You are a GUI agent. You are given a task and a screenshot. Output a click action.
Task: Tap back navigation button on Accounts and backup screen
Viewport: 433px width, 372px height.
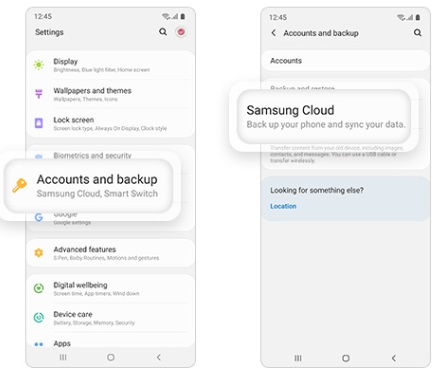394,358
